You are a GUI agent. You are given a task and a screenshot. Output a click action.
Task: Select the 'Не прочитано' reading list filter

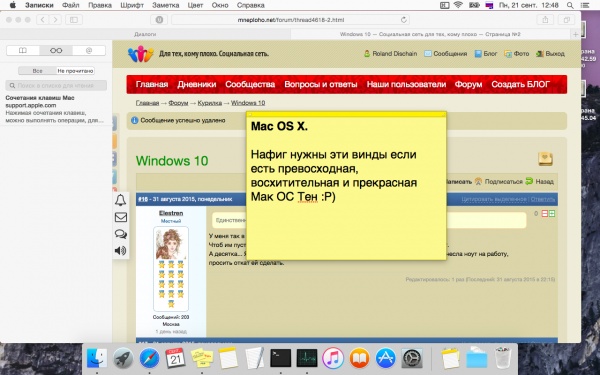click(x=75, y=71)
